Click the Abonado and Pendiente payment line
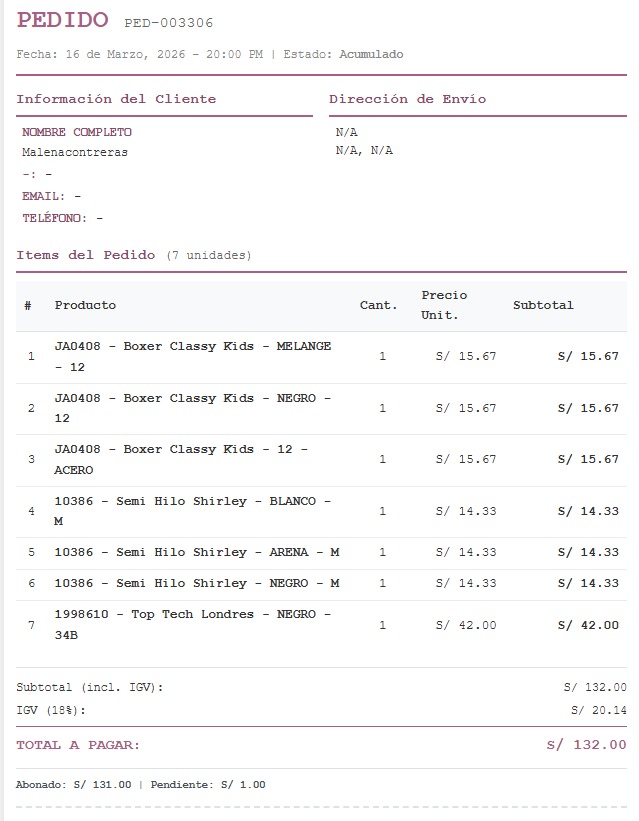639x821 pixels. click(x=141, y=785)
